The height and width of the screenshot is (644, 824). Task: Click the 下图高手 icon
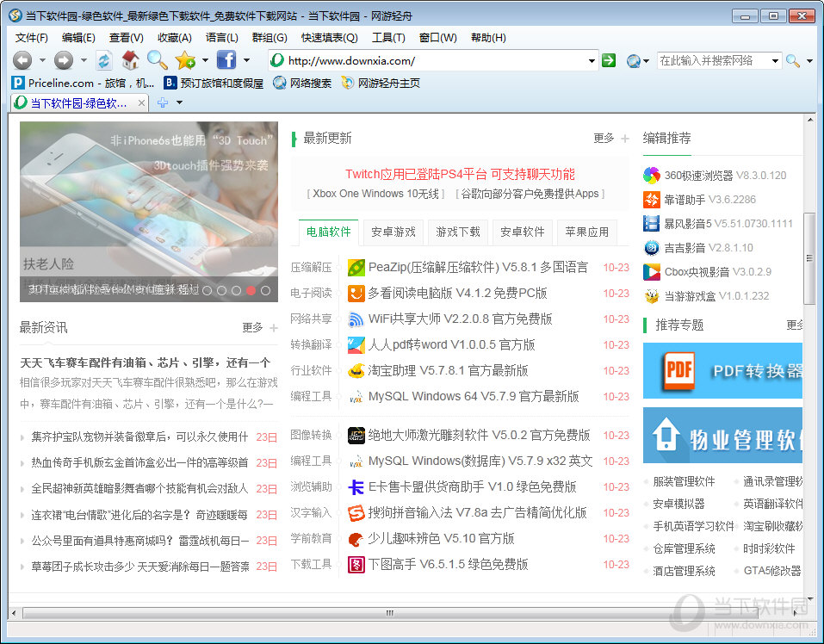tap(356, 565)
